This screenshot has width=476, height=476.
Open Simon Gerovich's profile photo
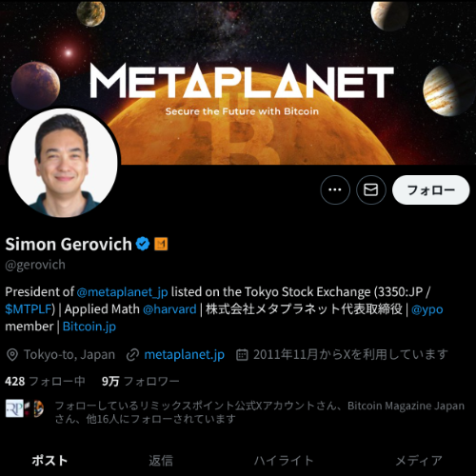click(x=64, y=163)
